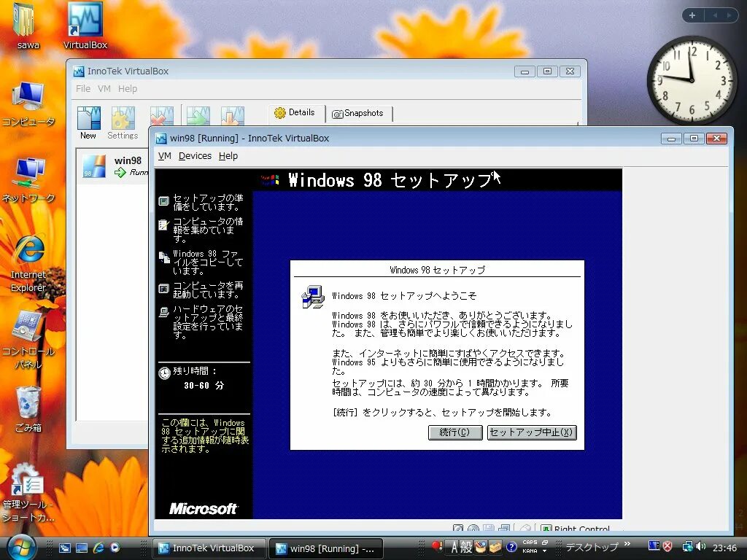Click the language bar help question mark icon
This screenshot has height=560, width=747.
pyautogui.click(x=511, y=547)
